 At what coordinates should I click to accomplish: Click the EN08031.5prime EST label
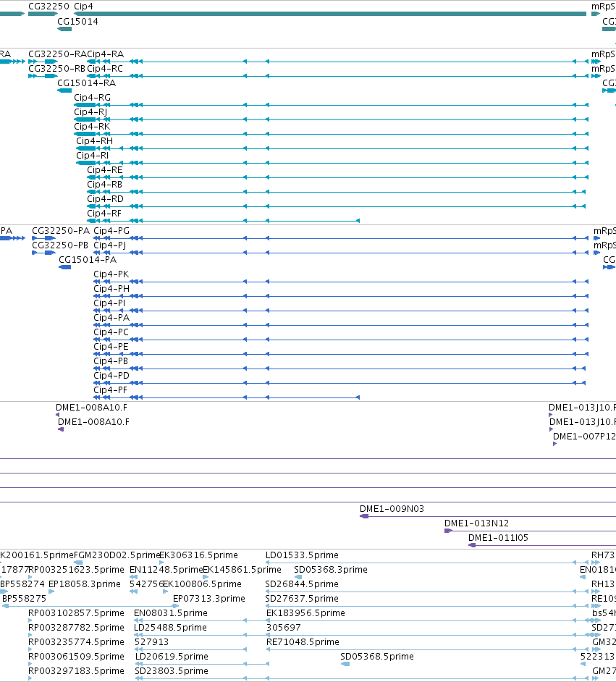coord(170,613)
